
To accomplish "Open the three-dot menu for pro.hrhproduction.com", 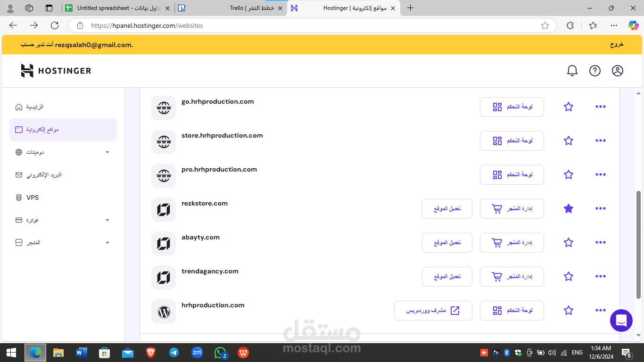I will pos(601,175).
